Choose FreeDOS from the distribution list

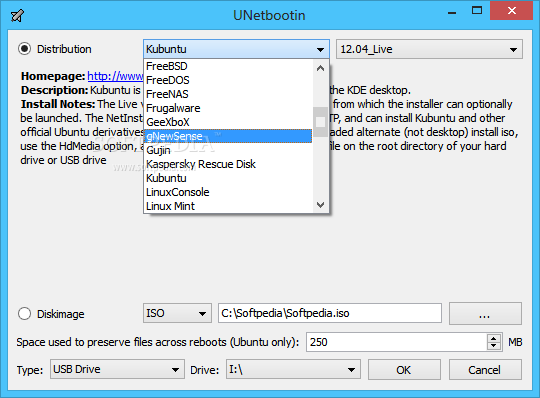pyautogui.click(x=228, y=80)
